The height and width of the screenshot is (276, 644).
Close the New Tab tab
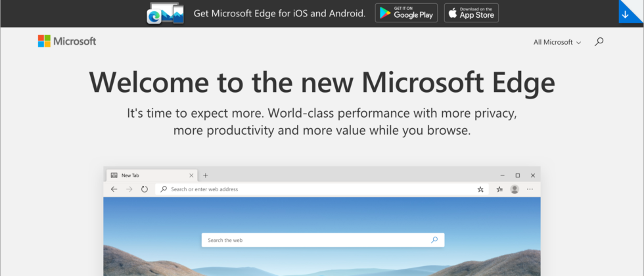coord(192,175)
